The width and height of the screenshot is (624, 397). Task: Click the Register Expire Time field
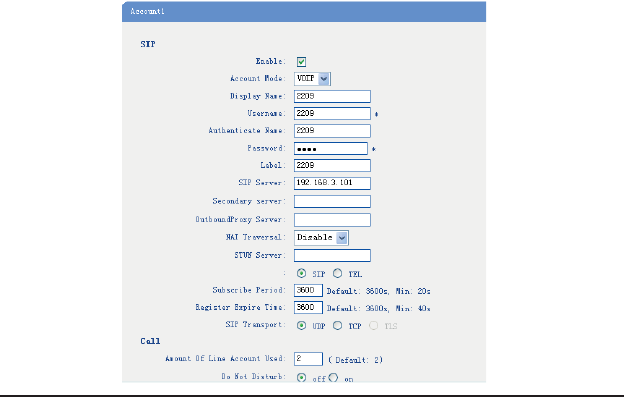tap(308, 307)
